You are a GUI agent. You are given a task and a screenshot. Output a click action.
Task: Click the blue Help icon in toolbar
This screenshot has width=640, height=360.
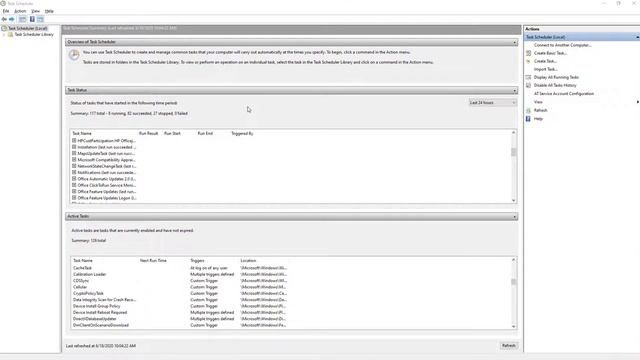pos(32,19)
